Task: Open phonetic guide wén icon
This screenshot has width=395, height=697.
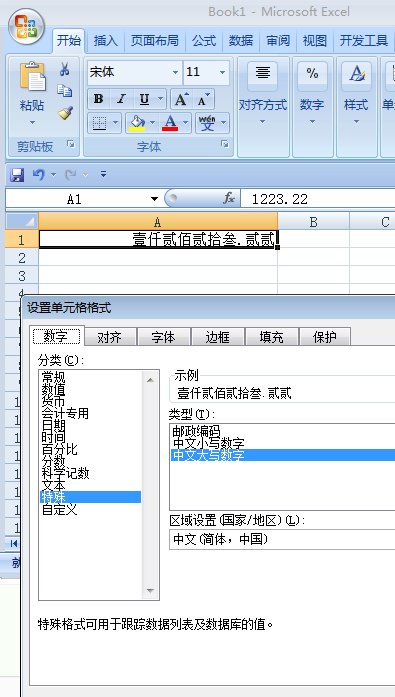Action: (207, 123)
